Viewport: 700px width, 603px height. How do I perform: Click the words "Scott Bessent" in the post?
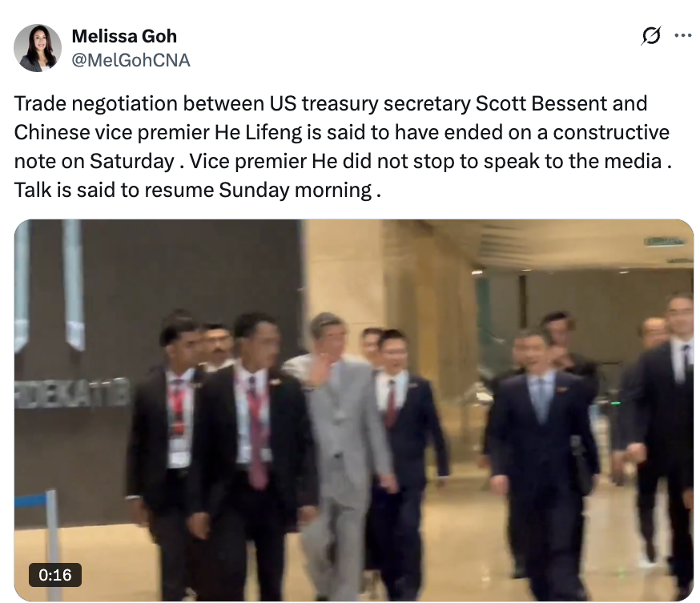tap(541, 103)
